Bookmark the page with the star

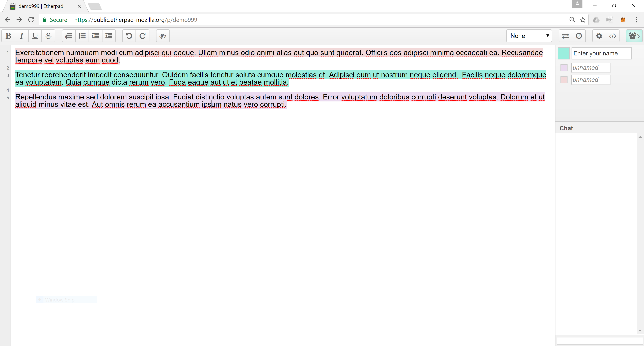click(x=583, y=19)
